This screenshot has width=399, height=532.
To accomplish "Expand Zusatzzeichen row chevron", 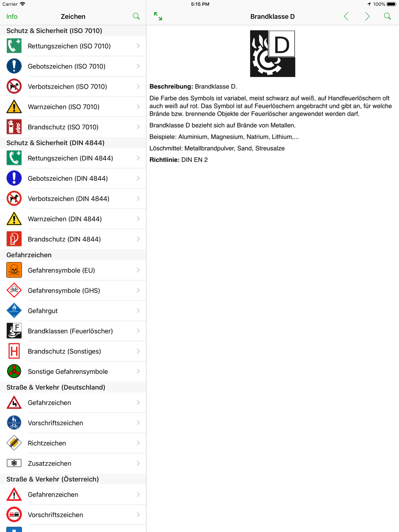I will pos(138,463).
